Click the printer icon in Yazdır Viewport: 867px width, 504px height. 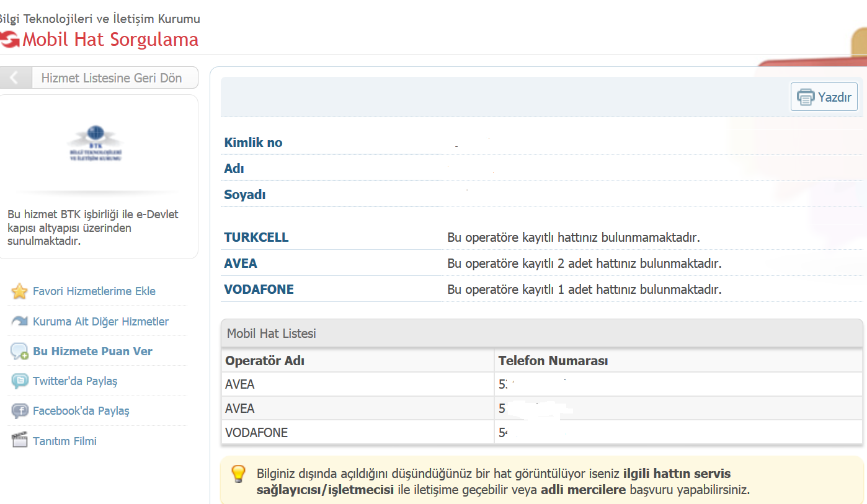[806, 97]
